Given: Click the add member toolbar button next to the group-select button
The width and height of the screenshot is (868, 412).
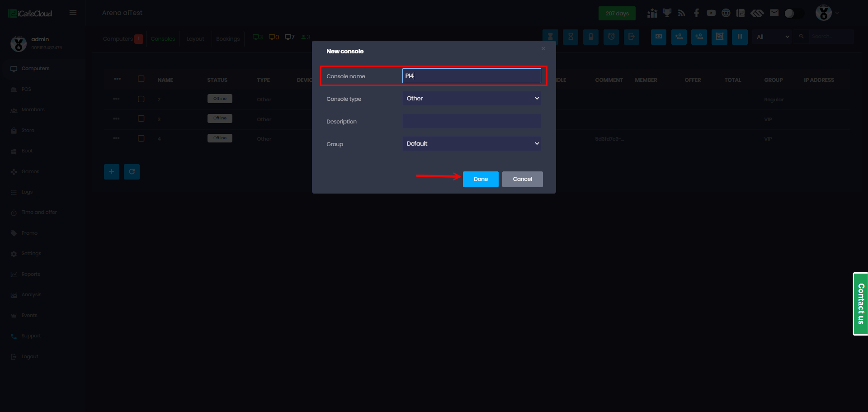Looking at the screenshot, I should click(x=699, y=37).
